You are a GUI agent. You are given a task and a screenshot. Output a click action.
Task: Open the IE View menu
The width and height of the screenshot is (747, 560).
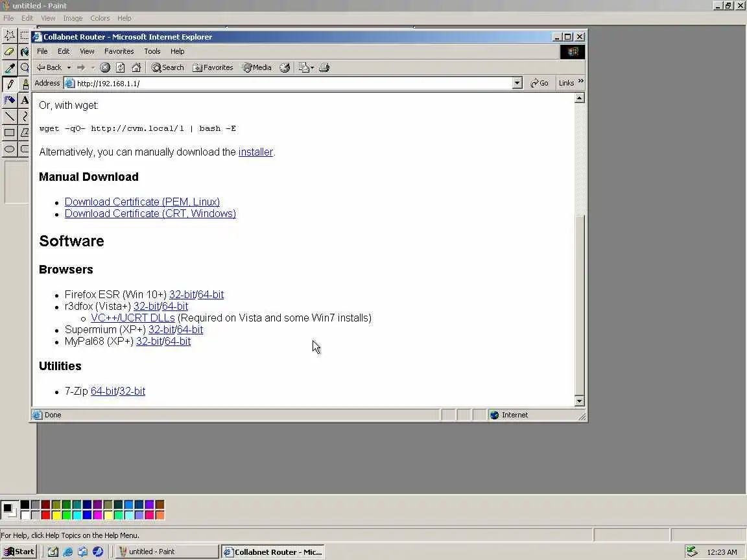coord(87,51)
